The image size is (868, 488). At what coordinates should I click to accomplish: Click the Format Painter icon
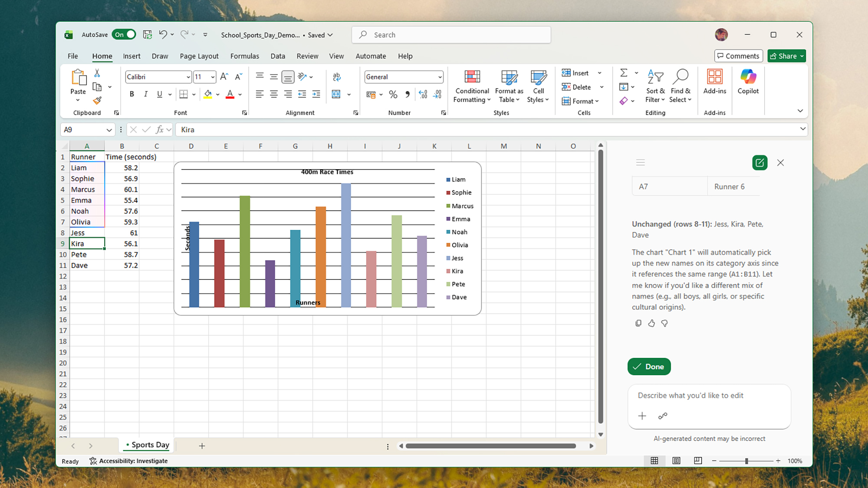(97, 101)
